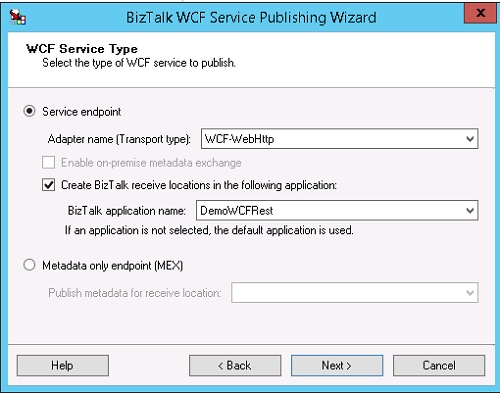
Task: Click the Service endpoint label text
Action: [x=82, y=112]
